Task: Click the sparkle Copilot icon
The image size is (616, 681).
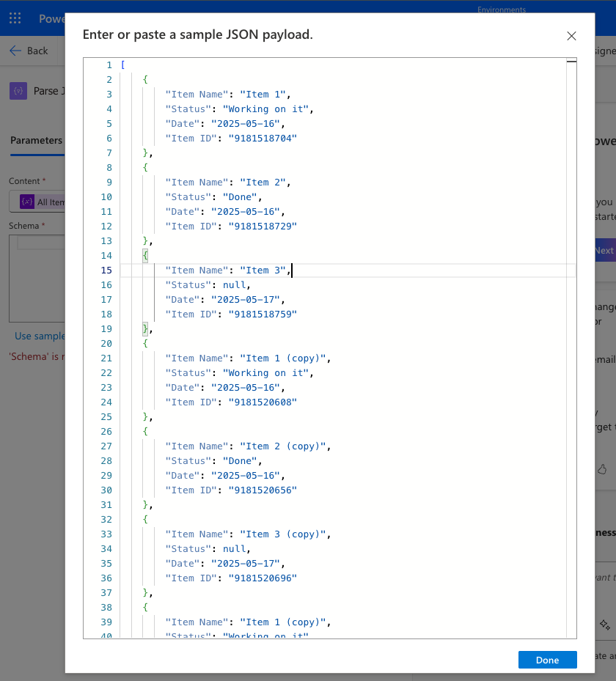Action: (605, 625)
